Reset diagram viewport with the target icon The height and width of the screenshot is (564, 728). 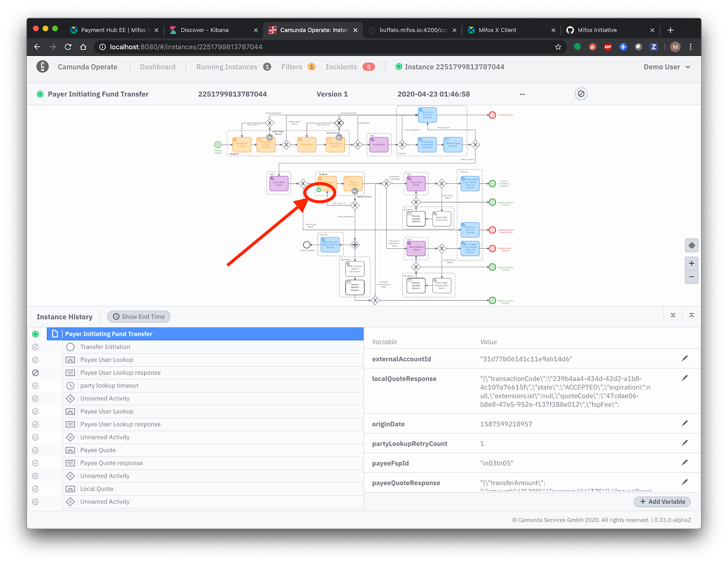pyautogui.click(x=692, y=246)
